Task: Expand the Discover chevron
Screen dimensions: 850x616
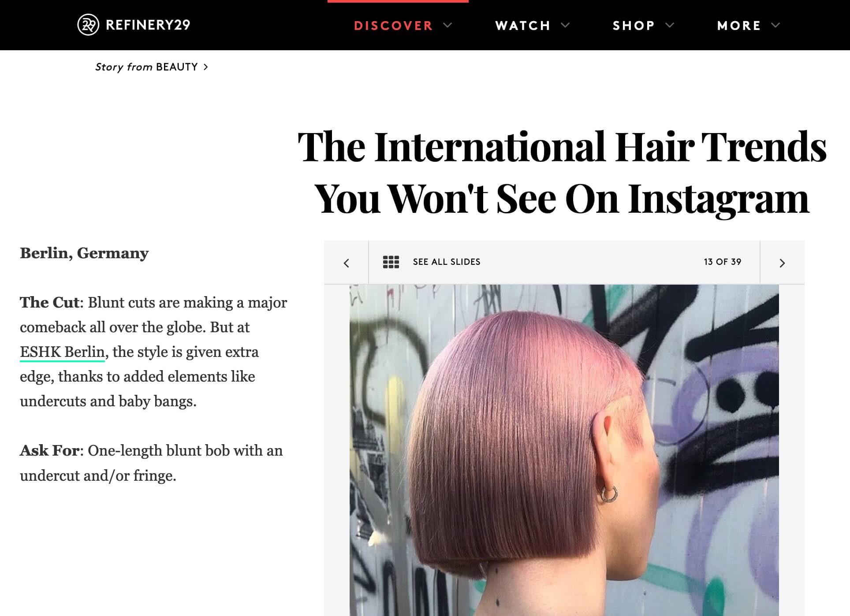Action: [x=447, y=25]
